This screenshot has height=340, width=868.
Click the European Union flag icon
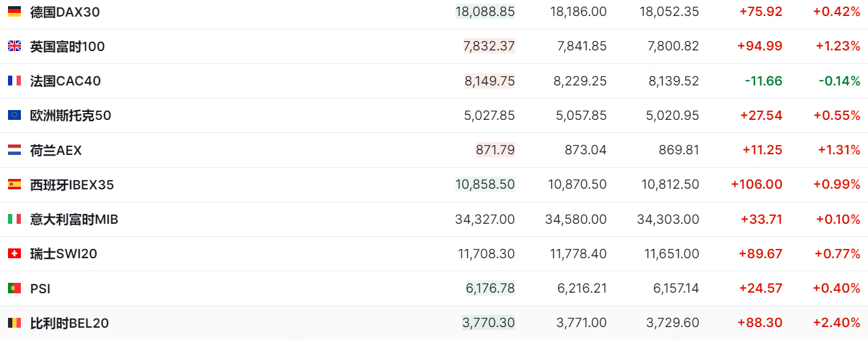point(14,115)
